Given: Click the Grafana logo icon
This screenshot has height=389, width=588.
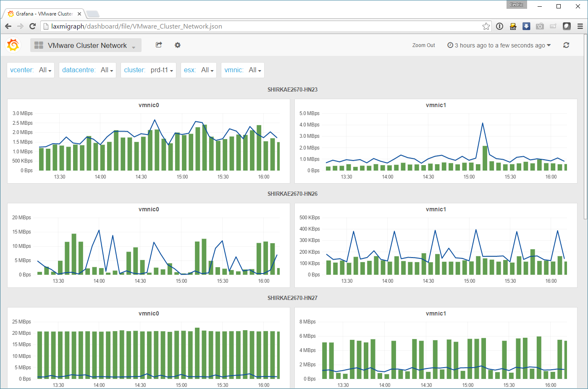Looking at the screenshot, I should (13, 45).
